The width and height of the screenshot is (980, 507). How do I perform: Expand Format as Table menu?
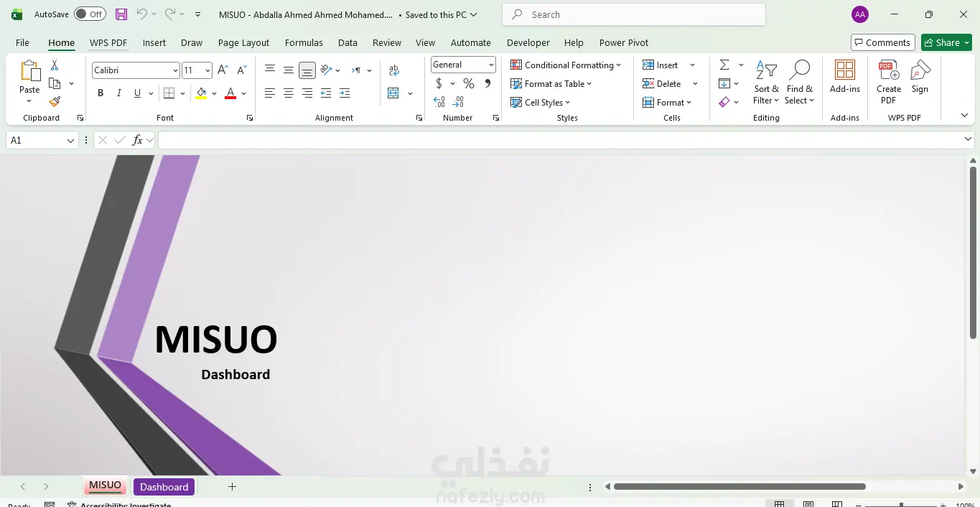[551, 83]
